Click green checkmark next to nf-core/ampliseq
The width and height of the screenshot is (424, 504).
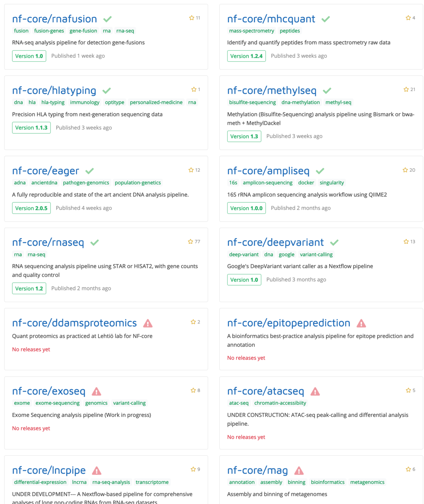[x=320, y=171]
